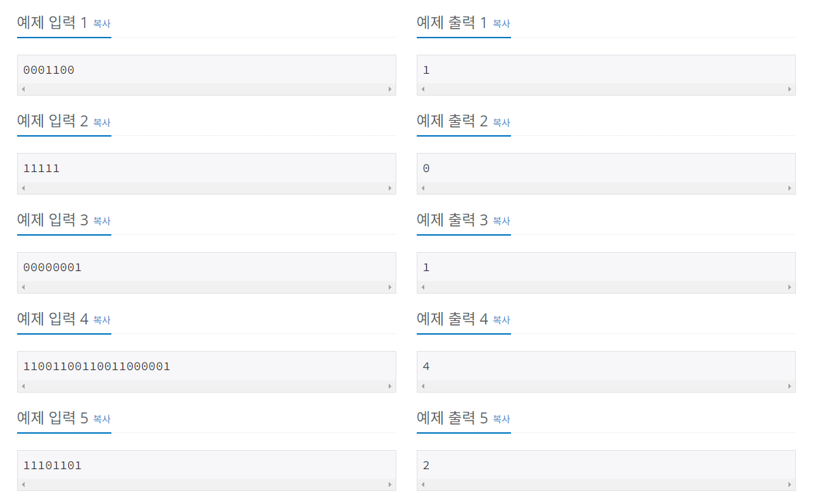Copy example output 1 via 복사 link
This screenshot has width=813, height=504.
click(501, 24)
